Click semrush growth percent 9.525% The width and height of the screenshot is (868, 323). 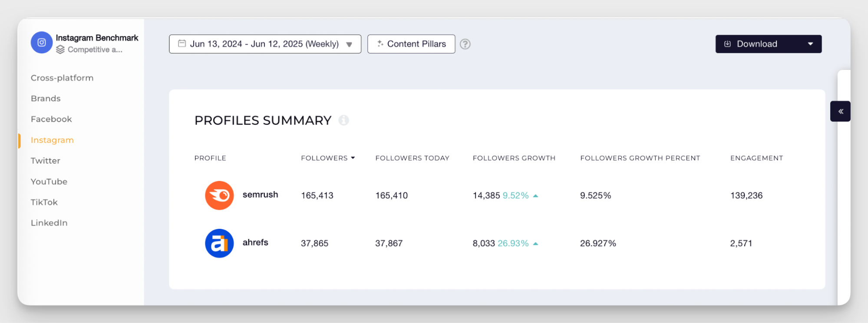coord(596,195)
